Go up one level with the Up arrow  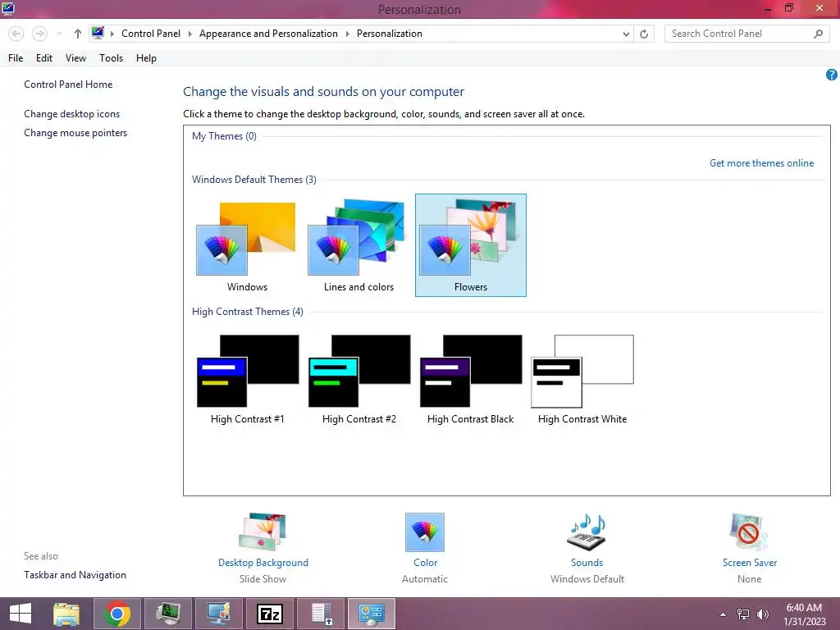pyautogui.click(x=78, y=34)
